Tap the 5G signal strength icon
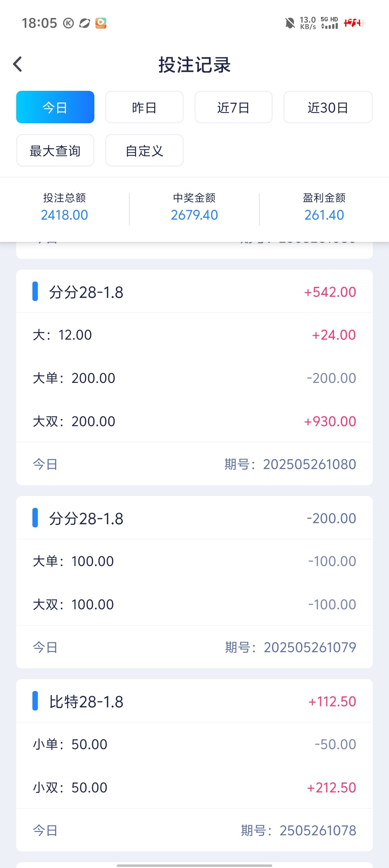 (x=329, y=23)
